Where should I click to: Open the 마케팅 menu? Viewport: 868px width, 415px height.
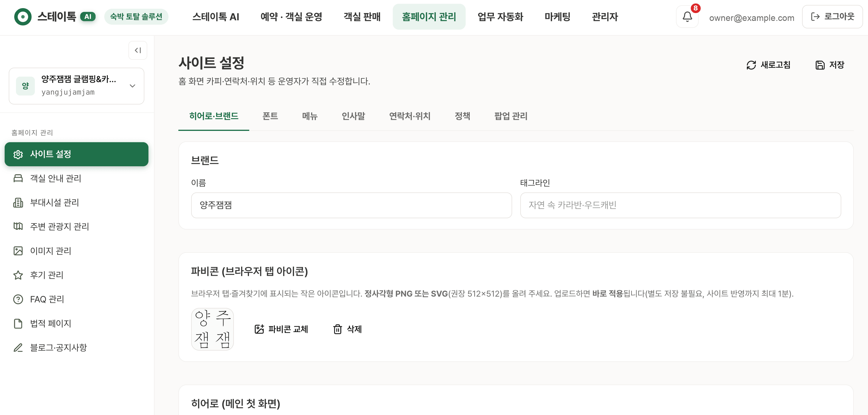click(x=557, y=17)
